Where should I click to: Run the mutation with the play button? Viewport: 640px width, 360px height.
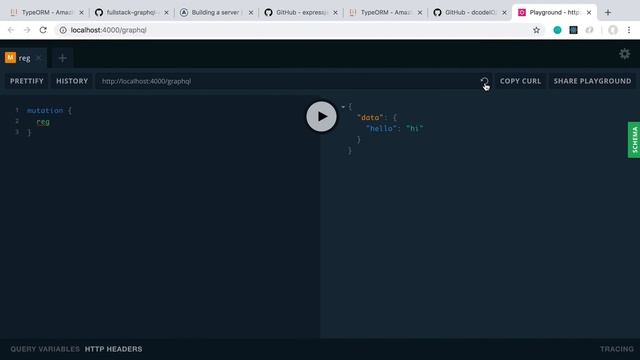tap(322, 116)
